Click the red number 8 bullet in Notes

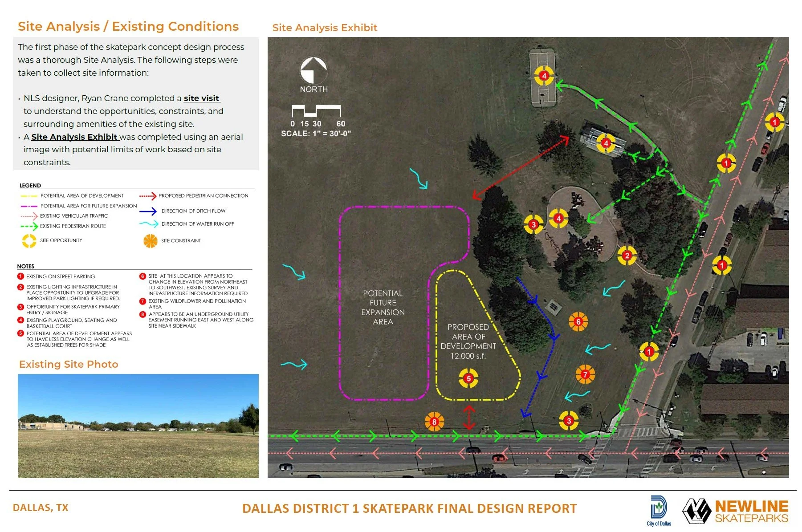(142, 314)
